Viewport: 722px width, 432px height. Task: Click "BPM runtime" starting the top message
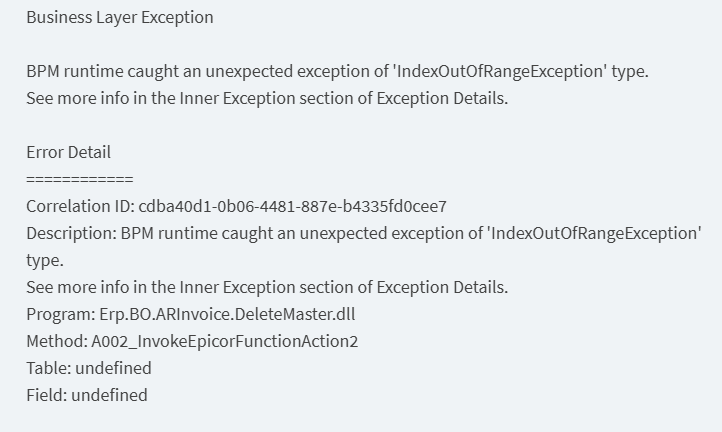(72, 72)
